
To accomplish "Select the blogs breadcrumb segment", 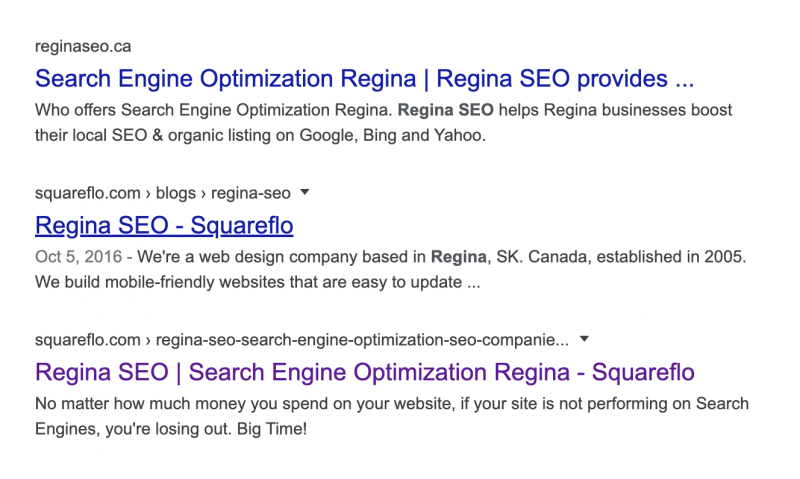I will [x=176, y=193].
